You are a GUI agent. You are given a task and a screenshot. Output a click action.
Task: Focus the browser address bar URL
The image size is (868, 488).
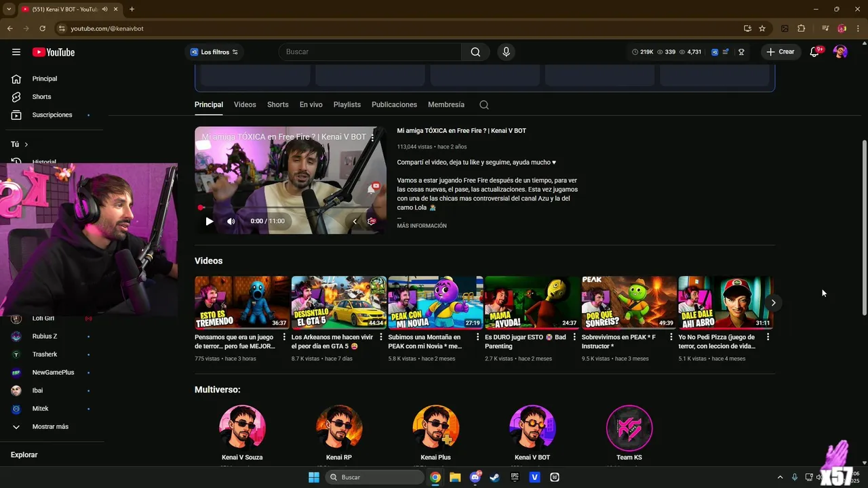click(107, 28)
